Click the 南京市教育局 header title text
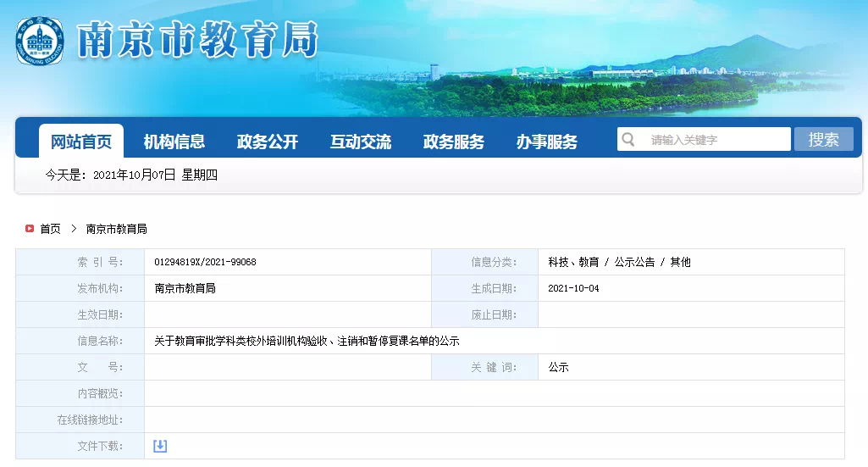The image size is (868, 467). (197, 41)
